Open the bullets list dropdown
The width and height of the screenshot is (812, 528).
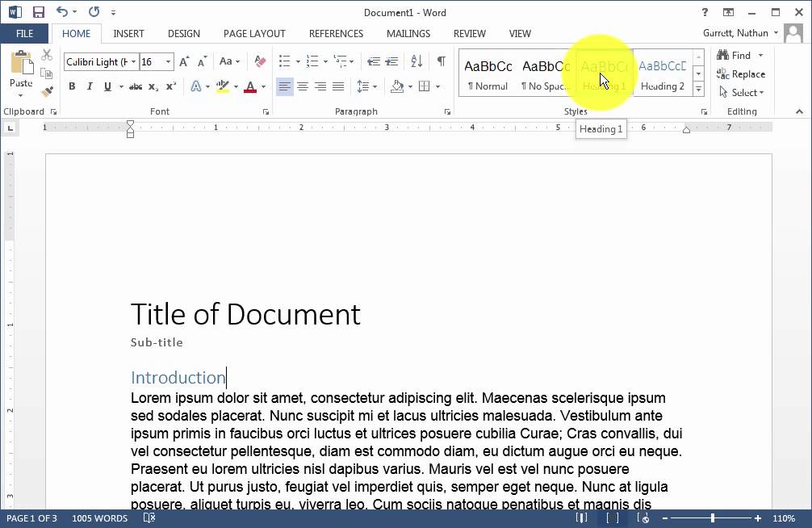298,61
